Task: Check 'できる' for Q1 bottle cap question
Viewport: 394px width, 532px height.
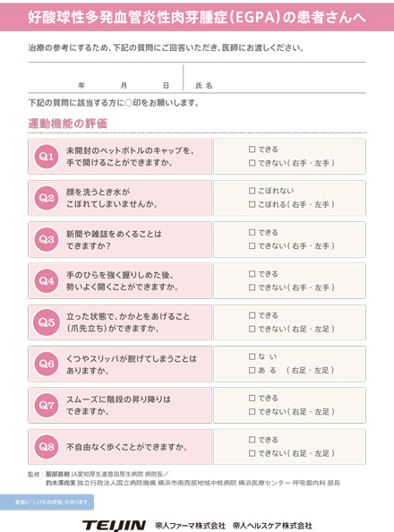Action: click(253, 150)
